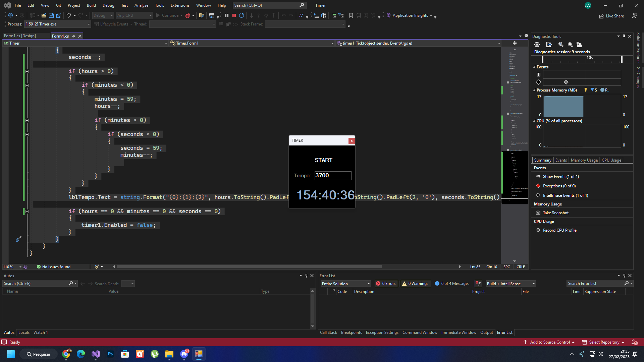
Task: Collapse the Process Memory graph section
Action: [534, 90]
